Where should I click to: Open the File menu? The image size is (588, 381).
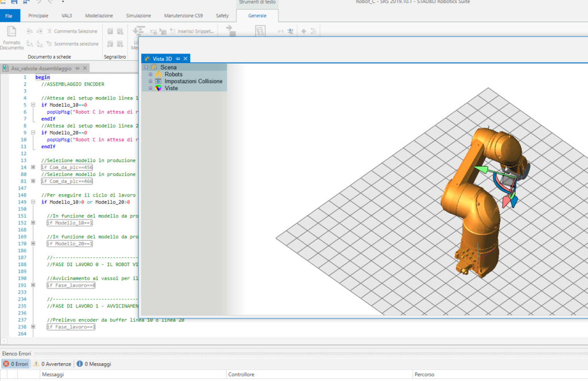pyautogui.click(x=9, y=16)
